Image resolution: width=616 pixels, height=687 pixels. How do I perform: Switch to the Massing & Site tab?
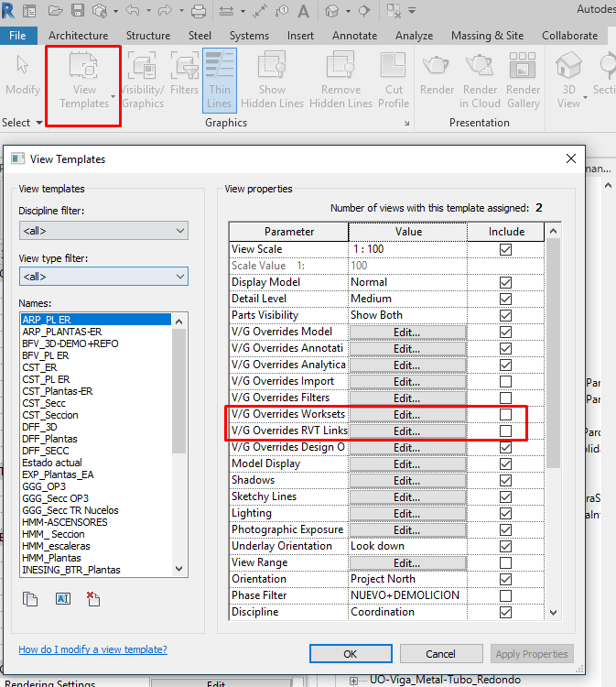[x=487, y=36]
